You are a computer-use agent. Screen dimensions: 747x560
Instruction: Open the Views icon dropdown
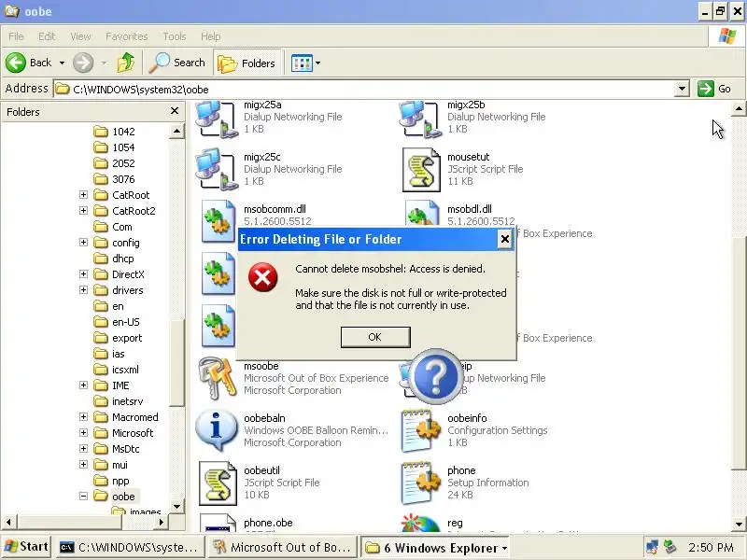pyautogui.click(x=306, y=63)
